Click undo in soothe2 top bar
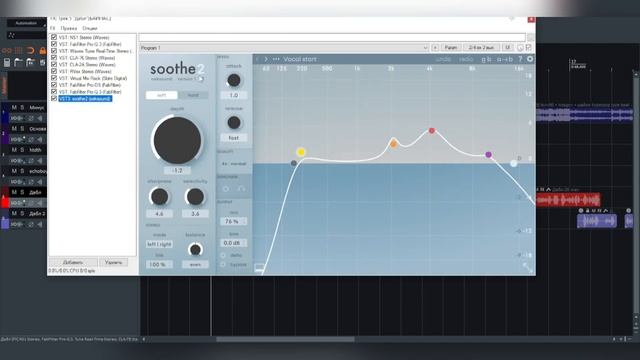This screenshot has width=640, height=360. point(443,59)
